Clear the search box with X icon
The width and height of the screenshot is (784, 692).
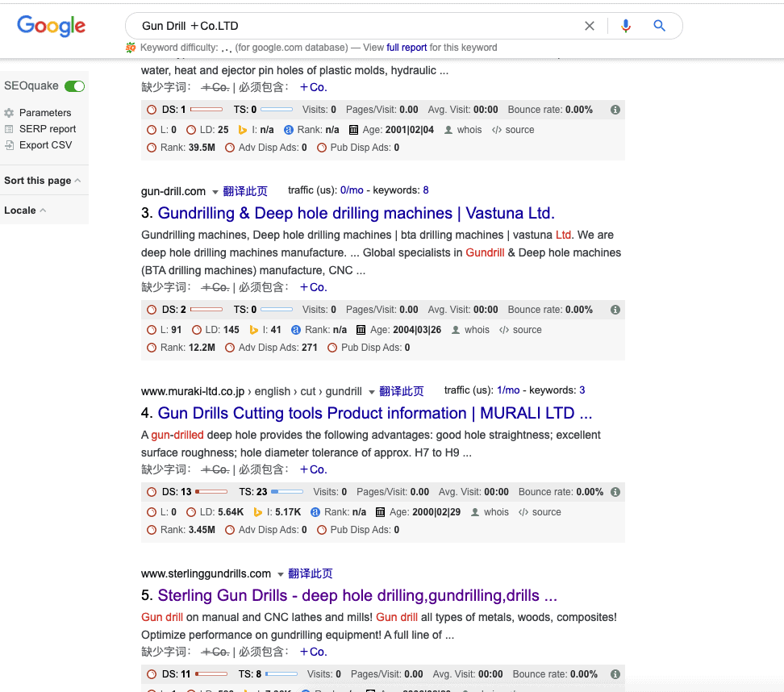click(x=590, y=26)
